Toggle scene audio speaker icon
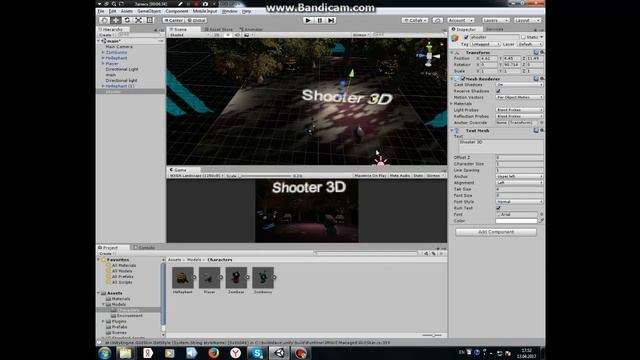This screenshot has width=640, height=360. pyautogui.click(x=237, y=35)
